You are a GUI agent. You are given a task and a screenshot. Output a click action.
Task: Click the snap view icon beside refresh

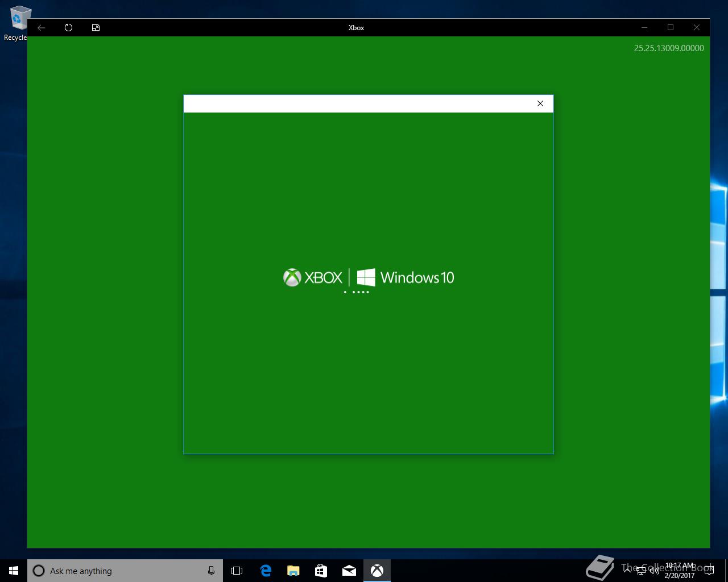click(96, 27)
